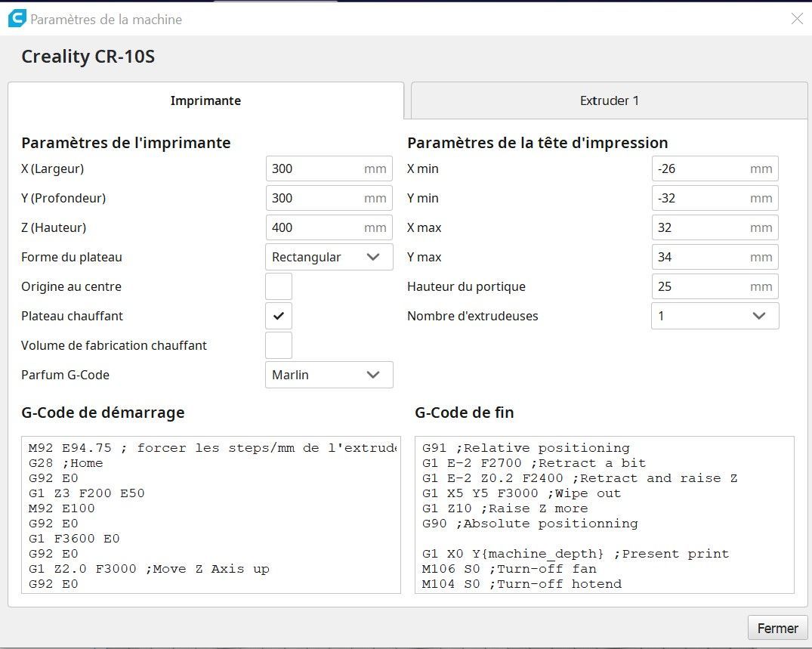Image resolution: width=812 pixels, height=649 pixels.
Task: Click the M92 E94.75 start G-code line
Action: (212, 448)
